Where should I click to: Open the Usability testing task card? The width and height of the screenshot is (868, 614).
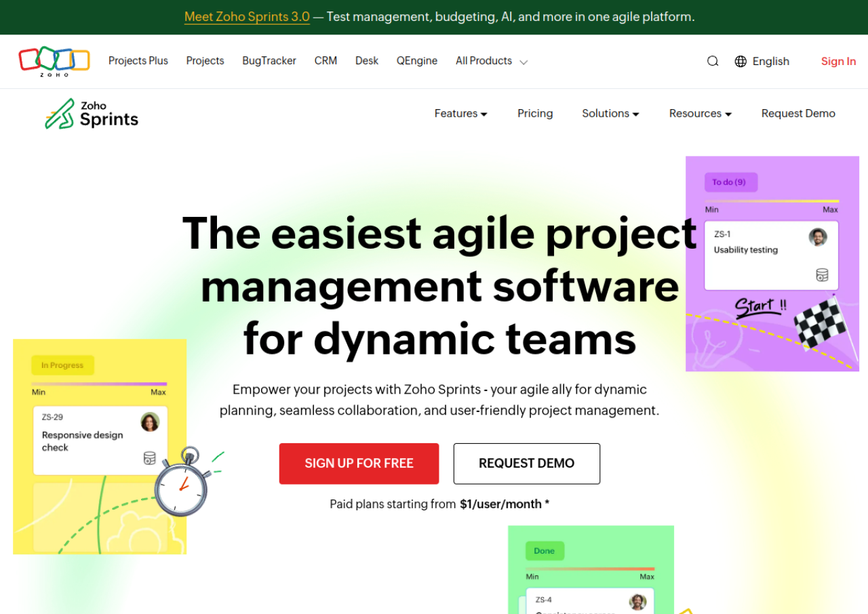[772, 255]
